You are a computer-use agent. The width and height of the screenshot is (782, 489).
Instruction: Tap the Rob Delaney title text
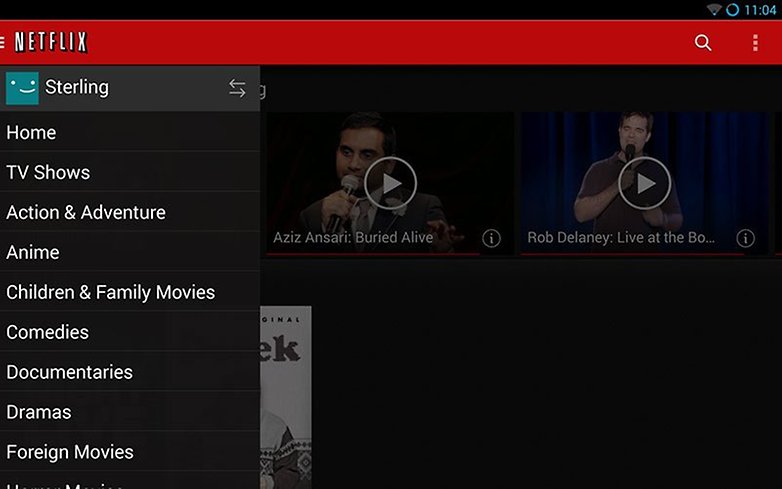click(621, 237)
